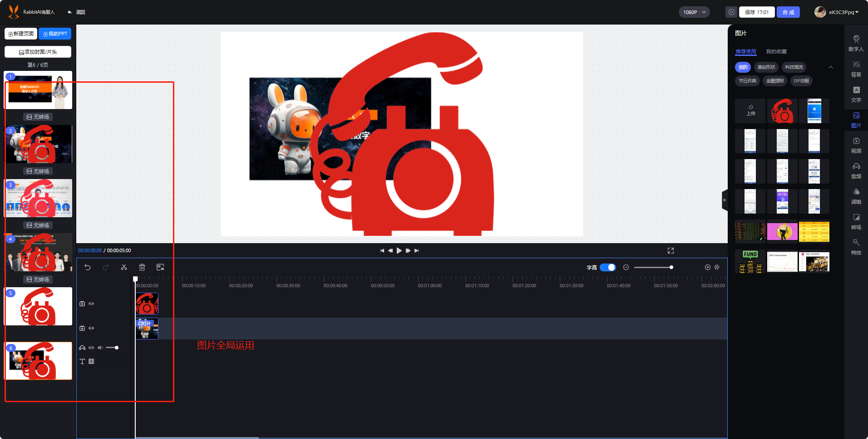Jump to the end of the preview
Screen dimensions: 868x439
pos(416,250)
